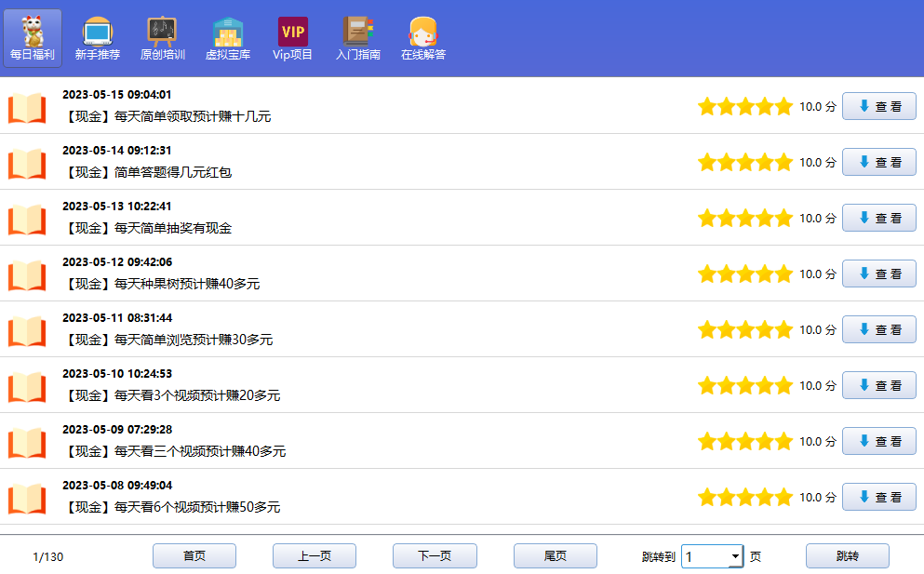Click 查看 for 每天看3个视频预计赚20多元
This screenshot has width=924, height=574.
[879, 385]
